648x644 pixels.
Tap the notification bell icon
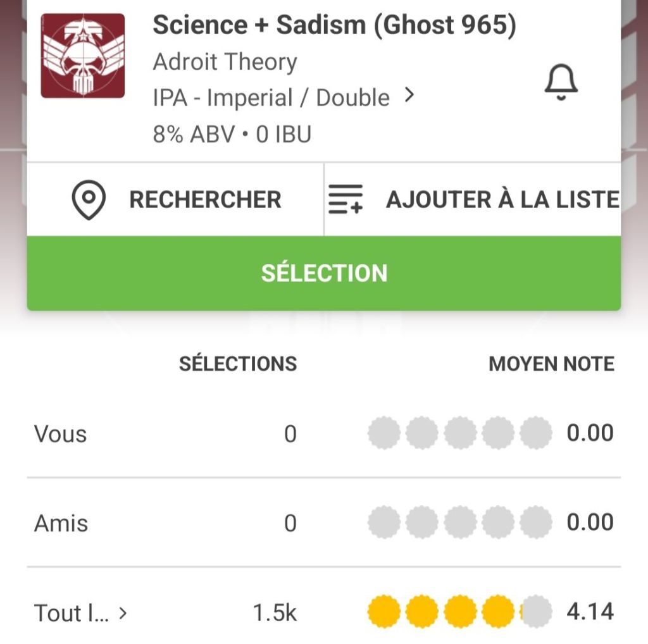coord(561,83)
